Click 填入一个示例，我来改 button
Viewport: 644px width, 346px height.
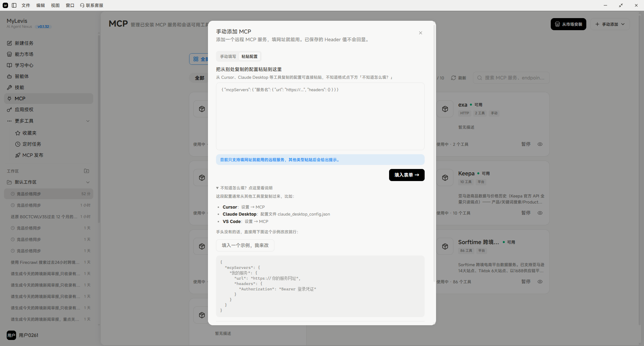[x=245, y=245]
